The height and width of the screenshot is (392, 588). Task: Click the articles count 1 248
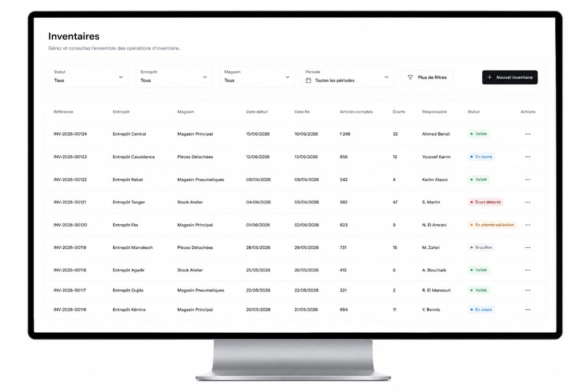pyautogui.click(x=345, y=134)
